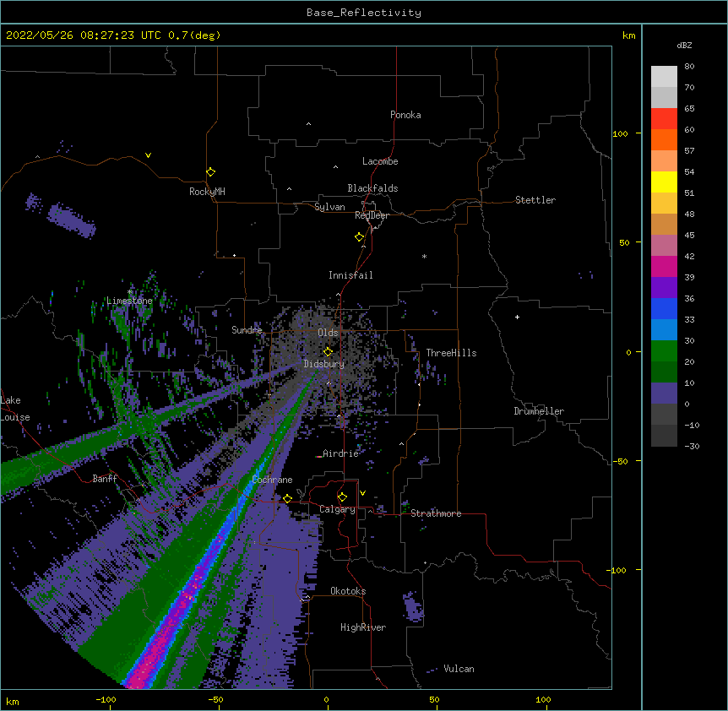Click the Calgary city label
Image resolution: width=728 pixels, height=711 pixels.
pyautogui.click(x=337, y=509)
